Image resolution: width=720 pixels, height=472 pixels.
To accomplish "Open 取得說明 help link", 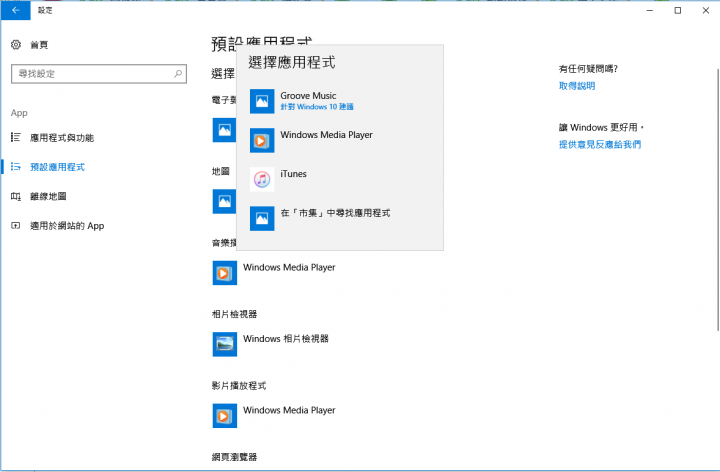I will click(x=577, y=86).
